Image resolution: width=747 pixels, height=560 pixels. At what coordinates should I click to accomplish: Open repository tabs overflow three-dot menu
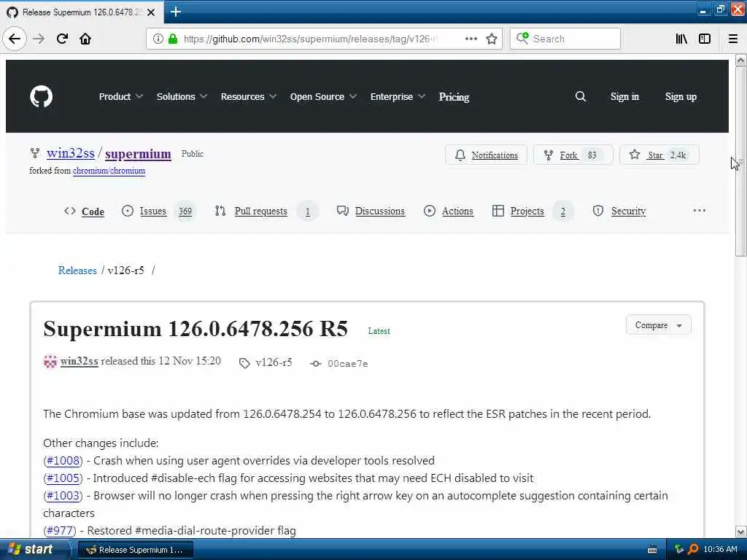(699, 211)
